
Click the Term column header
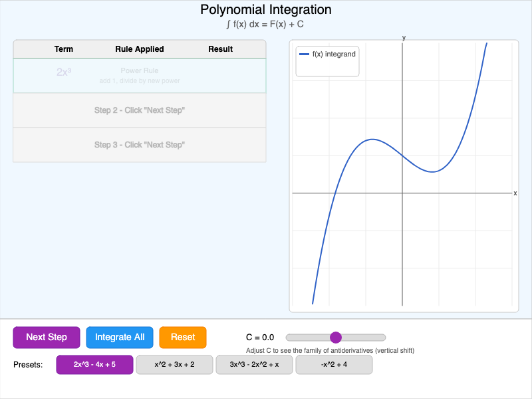65,49
